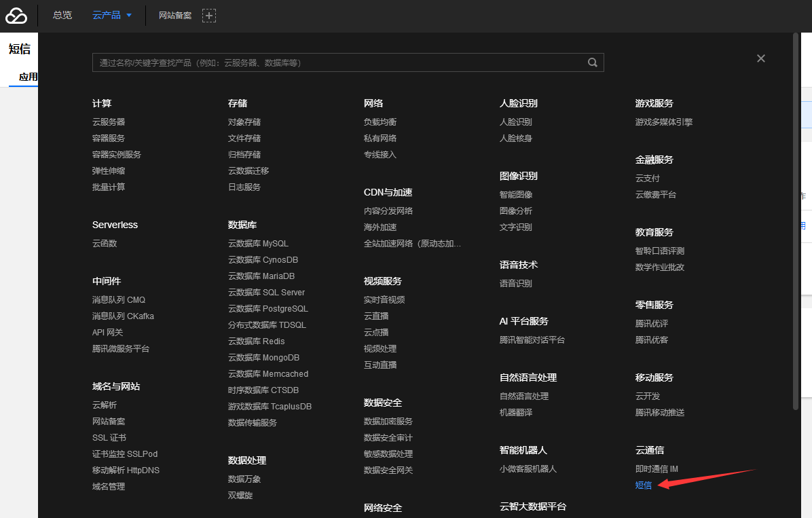Open 日志服务 link
Image resolution: width=812 pixels, height=518 pixels.
point(244,187)
